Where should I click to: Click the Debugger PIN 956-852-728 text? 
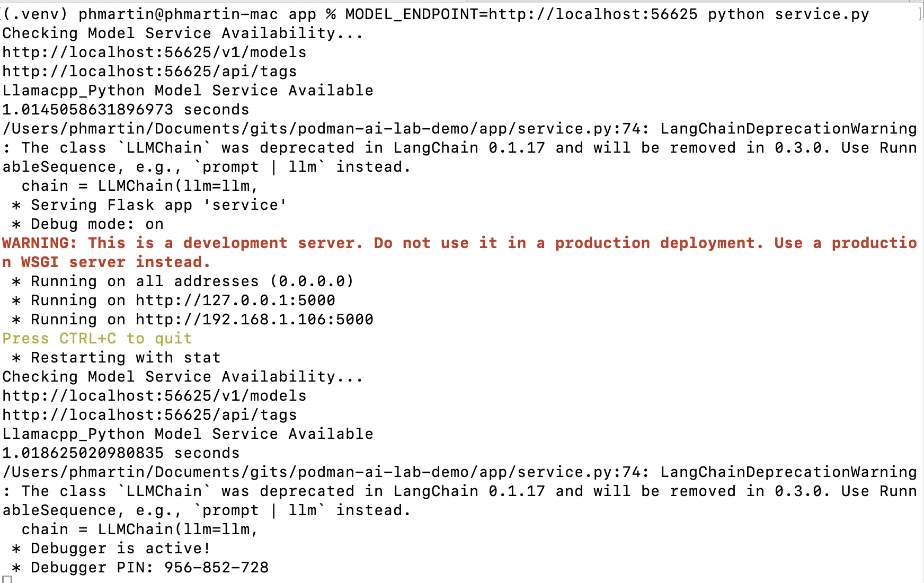[216, 568]
